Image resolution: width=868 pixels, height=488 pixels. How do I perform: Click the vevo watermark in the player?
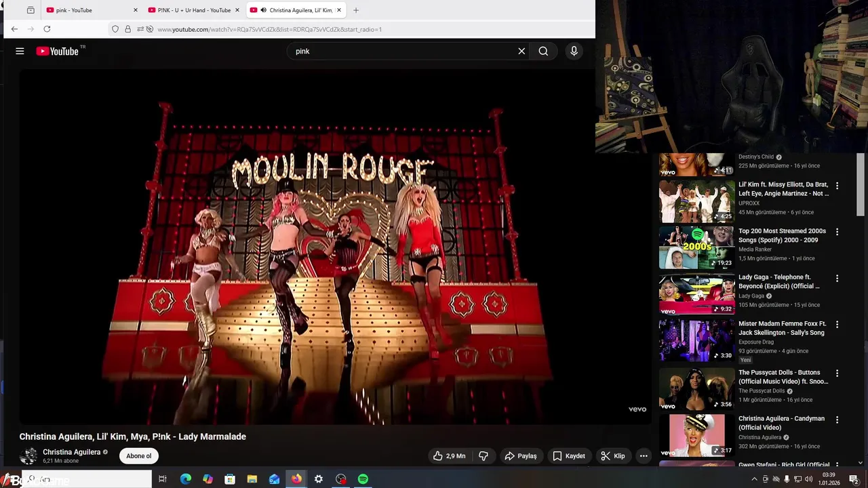click(x=637, y=409)
